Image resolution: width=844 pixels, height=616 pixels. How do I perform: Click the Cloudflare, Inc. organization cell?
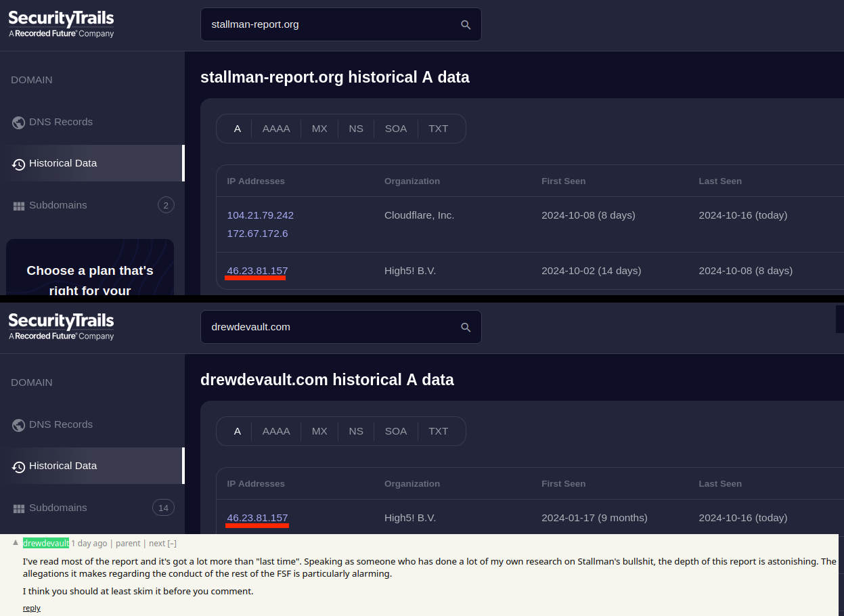(x=420, y=215)
